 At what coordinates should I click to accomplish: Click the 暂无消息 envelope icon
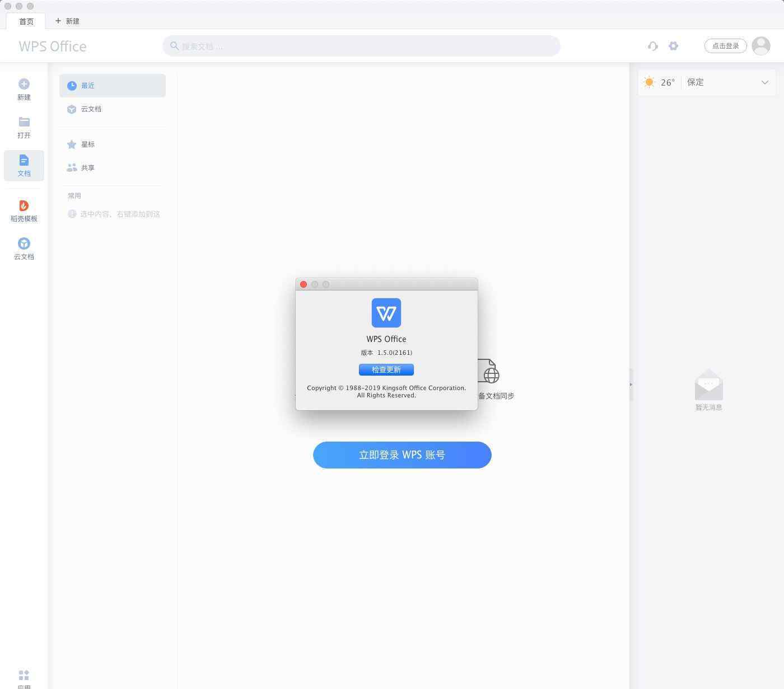coord(709,385)
